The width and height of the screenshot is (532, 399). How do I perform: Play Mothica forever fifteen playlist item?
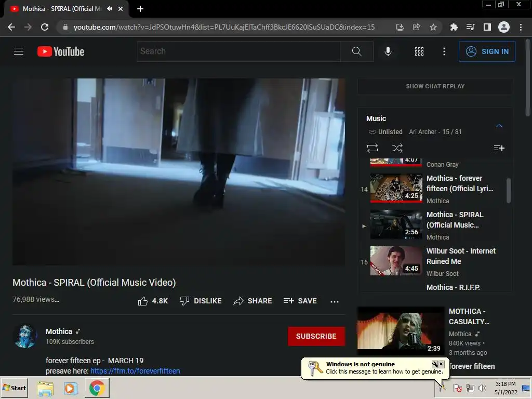coord(434,189)
